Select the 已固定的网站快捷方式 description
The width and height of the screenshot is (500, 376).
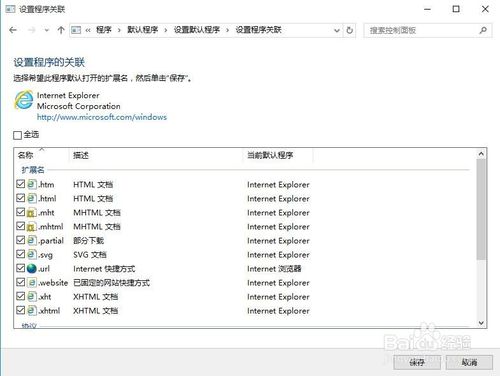(111, 283)
